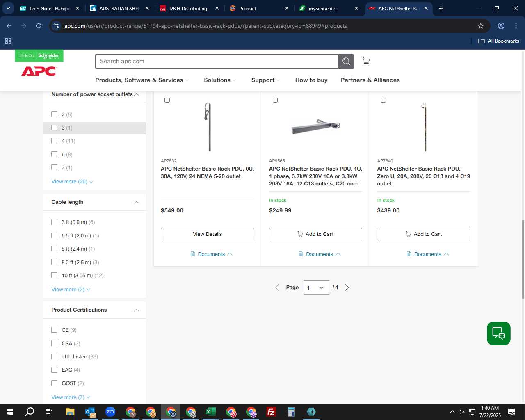The image size is (525, 420).
Task: Check the 2 outlets filter
Action: tap(54, 114)
